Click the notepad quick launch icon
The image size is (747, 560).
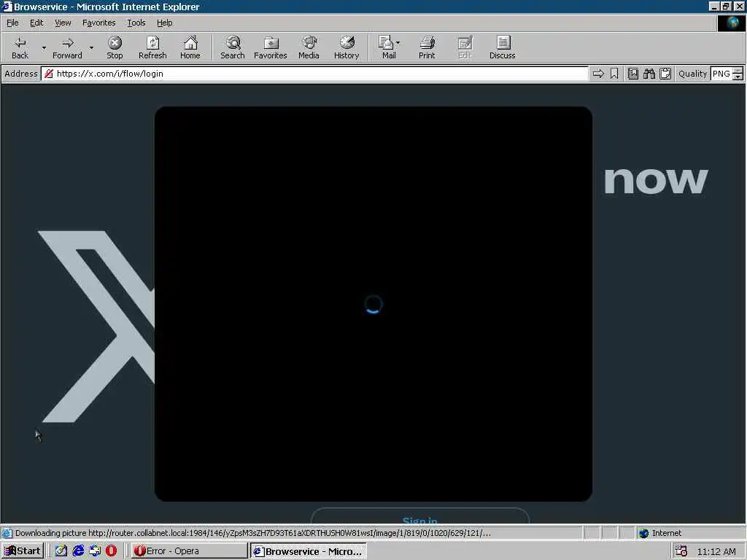(x=61, y=551)
